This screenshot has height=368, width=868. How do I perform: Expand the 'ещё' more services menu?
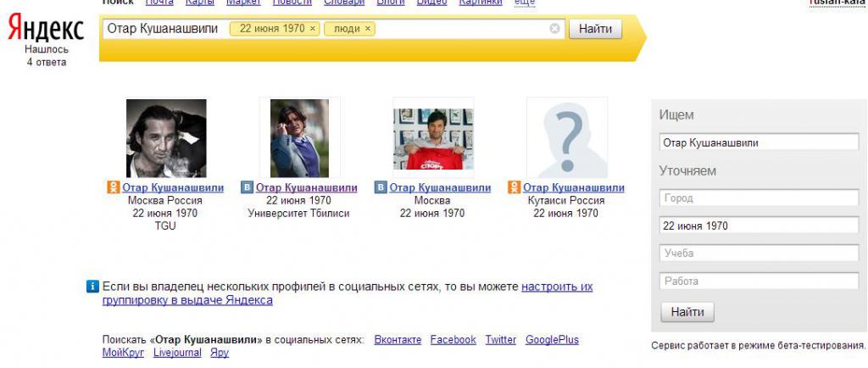(x=525, y=3)
